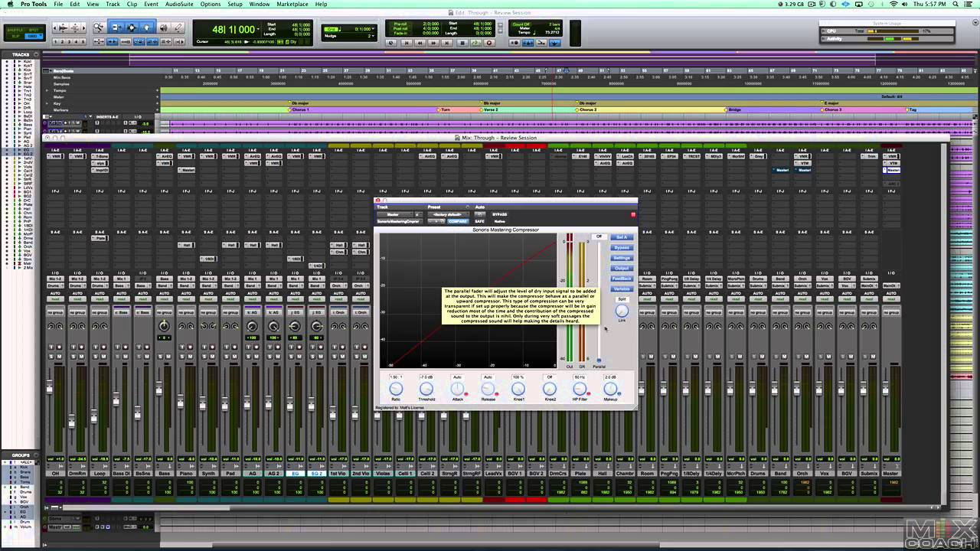Open the Nudge value dropdown
This screenshot has height=551, width=980.
point(373,36)
